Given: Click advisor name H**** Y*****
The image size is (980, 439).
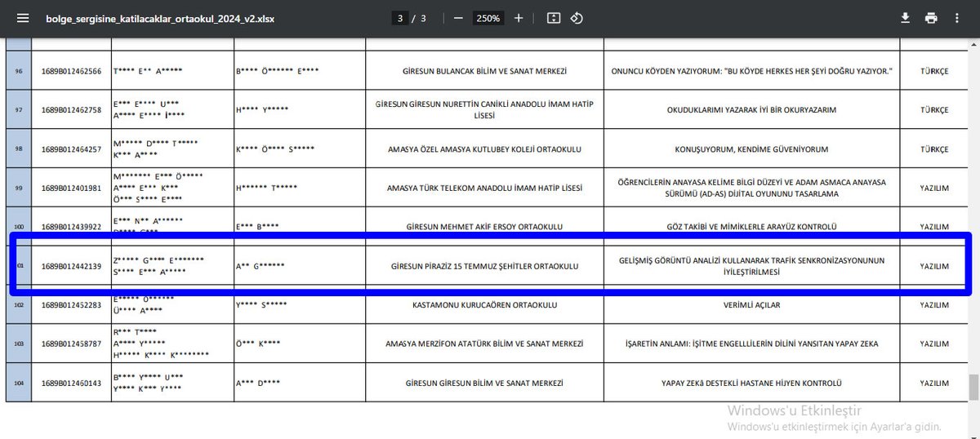Looking at the screenshot, I should click(x=262, y=110).
